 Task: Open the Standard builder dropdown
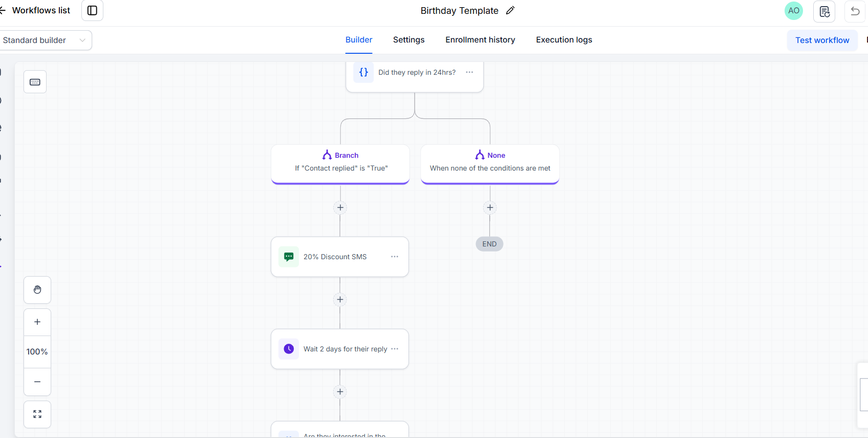click(x=45, y=40)
